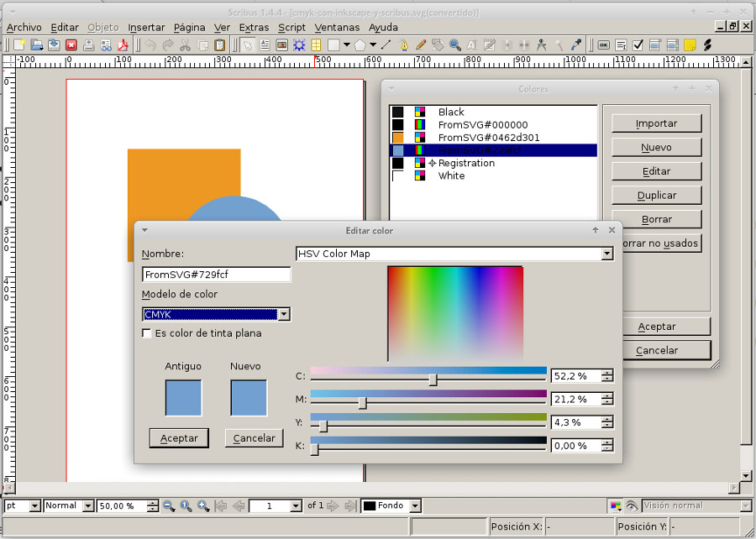Click the red Close document toolbar icon
Image resolution: width=756 pixels, height=539 pixels.
pos(71,45)
